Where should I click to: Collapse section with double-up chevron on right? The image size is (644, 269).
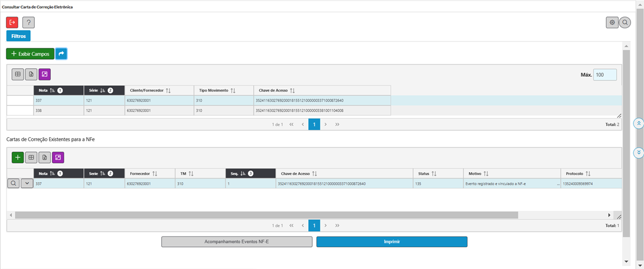click(x=638, y=123)
